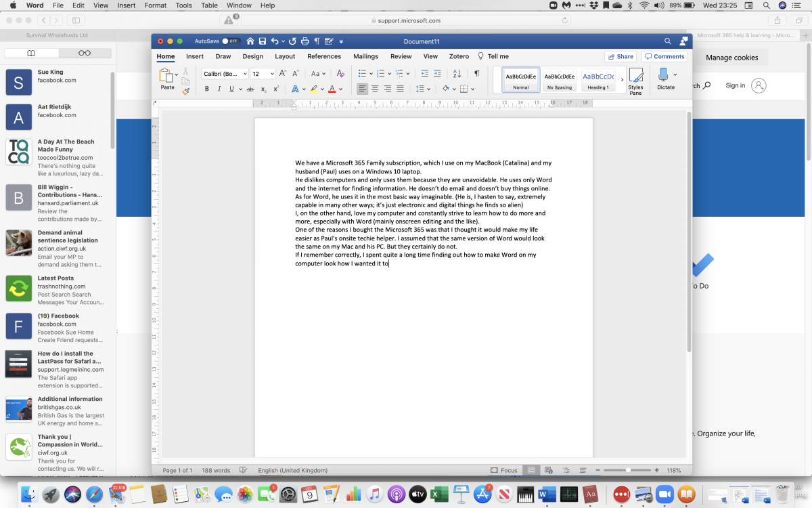Click the Share button in Word
This screenshot has width=812, height=508.
pyautogui.click(x=621, y=57)
